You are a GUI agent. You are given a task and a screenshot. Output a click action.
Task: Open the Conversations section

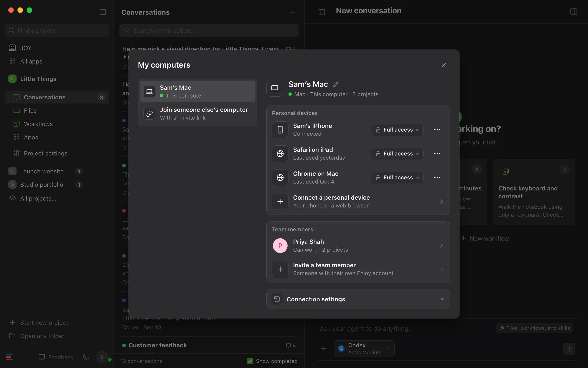(x=57, y=97)
